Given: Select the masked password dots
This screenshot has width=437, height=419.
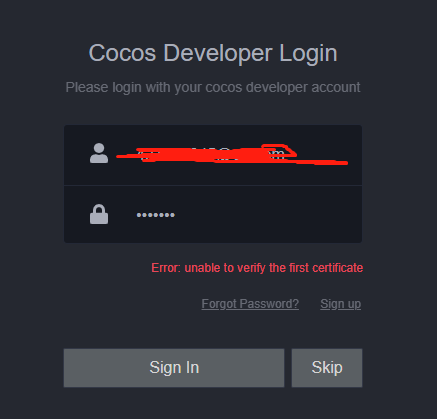Looking at the screenshot, I should 156,215.
